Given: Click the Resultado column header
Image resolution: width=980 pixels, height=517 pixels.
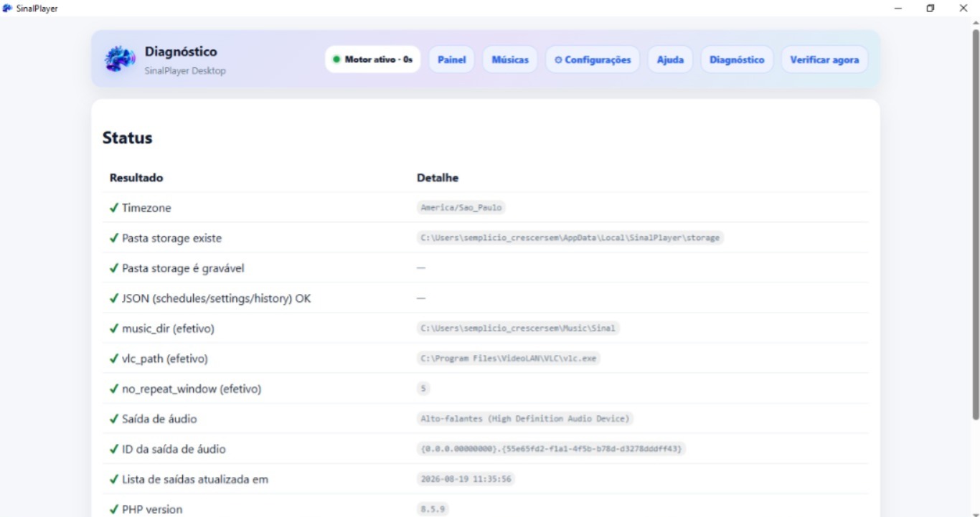Looking at the screenshot, I should [136, 178].
